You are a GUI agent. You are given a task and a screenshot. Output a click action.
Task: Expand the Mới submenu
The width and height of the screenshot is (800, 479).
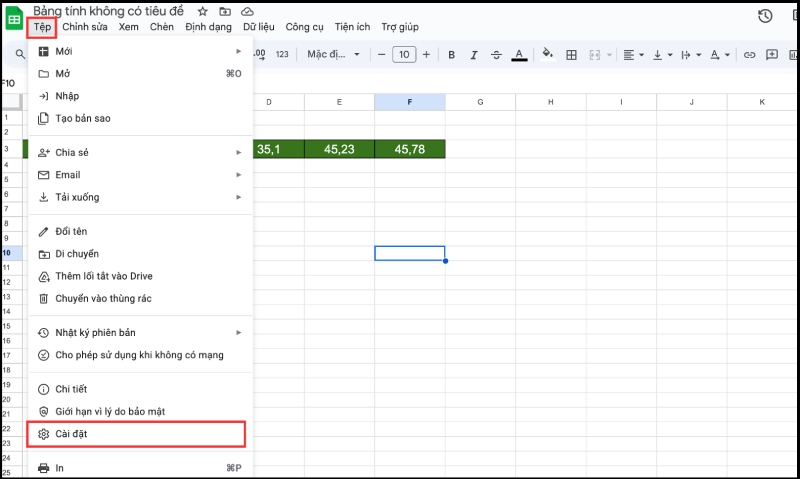[x=140, y=51]
